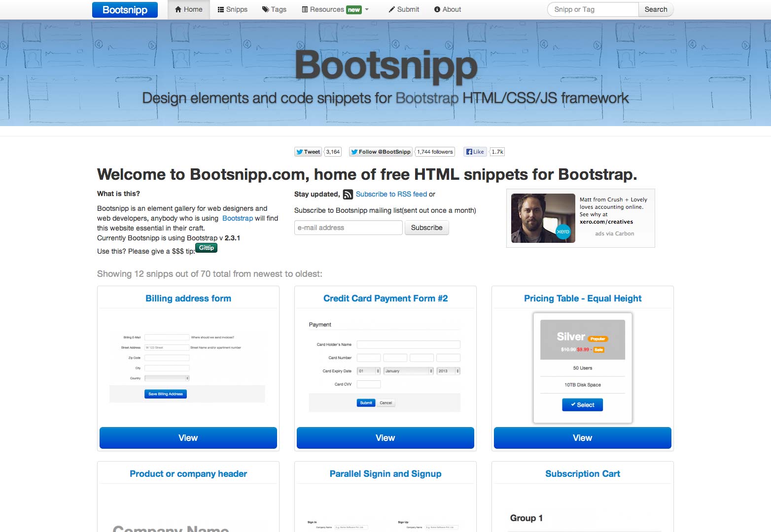The width and height of the screenshot is (771, 532).
Task: Click the home icon in navbar
Action: [178, 9]
